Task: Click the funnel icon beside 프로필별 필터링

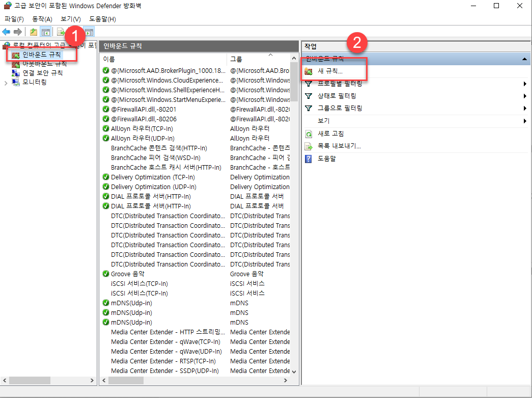Action: coord(309,84)
